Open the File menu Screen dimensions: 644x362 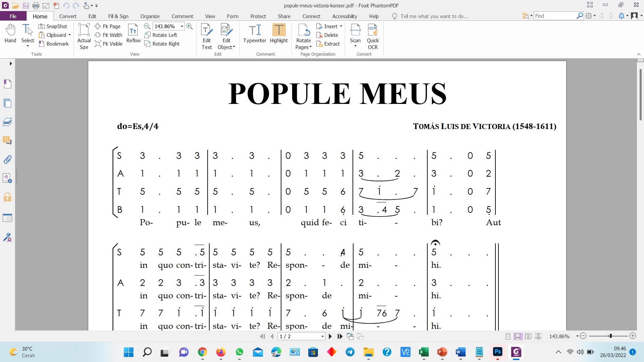13,16
